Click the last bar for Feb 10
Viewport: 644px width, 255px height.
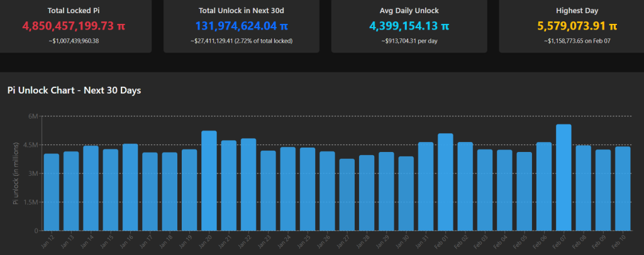click(x=623, y=189)
